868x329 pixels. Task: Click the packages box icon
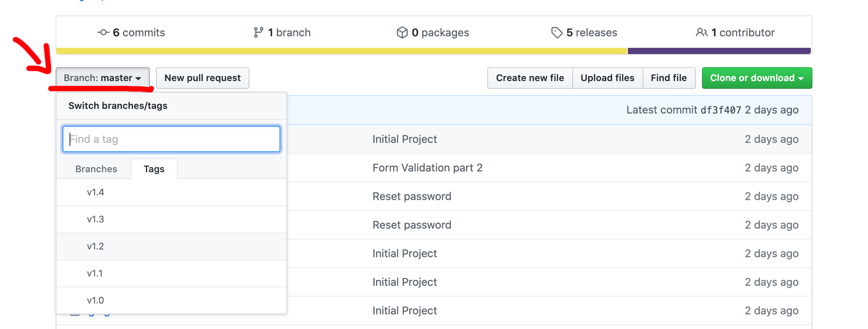[x=402, y=32]
